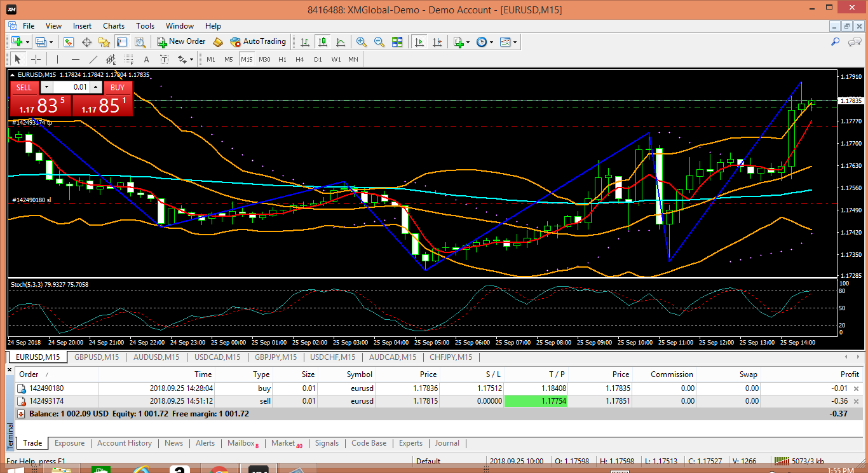Screen dimensions: 868x473
Task: Switch timeframe to W1
Action: (336, 59)
